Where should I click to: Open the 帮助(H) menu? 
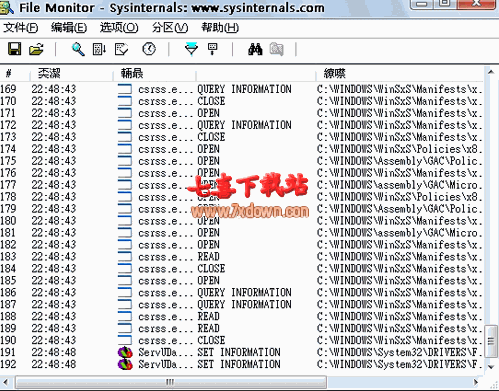click(220, 28)
